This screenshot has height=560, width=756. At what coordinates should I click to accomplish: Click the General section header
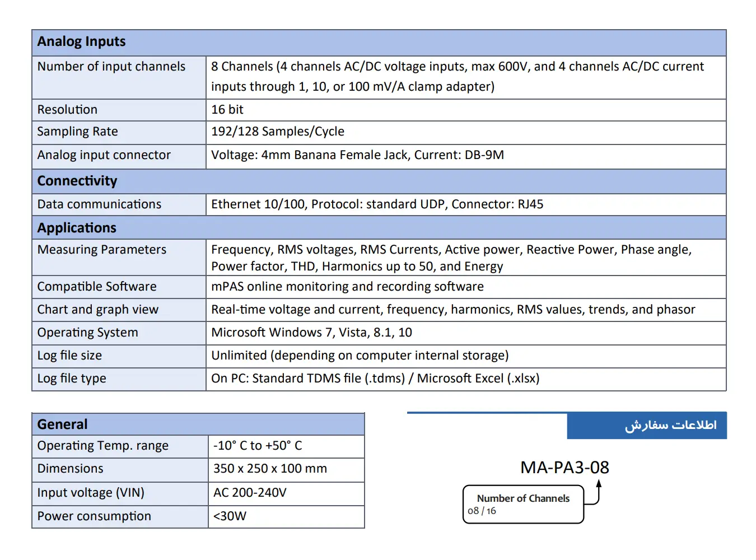tap(198, 424)
